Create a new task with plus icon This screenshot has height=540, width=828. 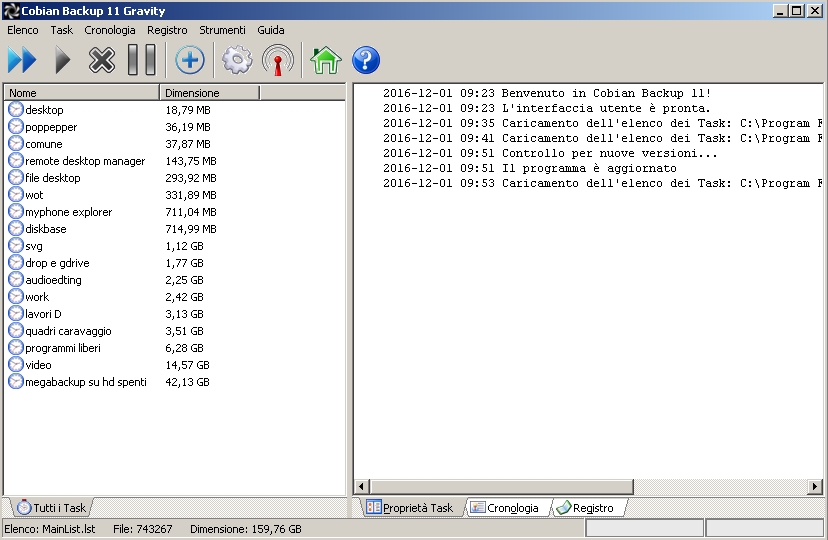pyautogui.click(x=190, y=60)
